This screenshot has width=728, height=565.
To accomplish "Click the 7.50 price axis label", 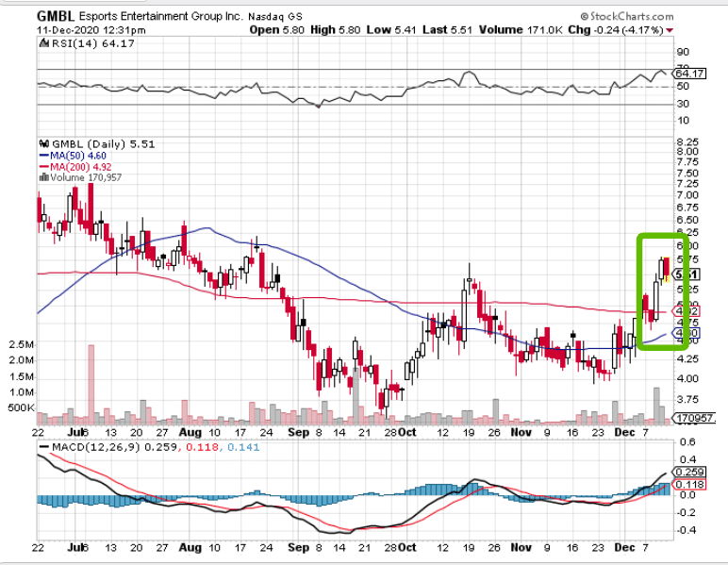I will tap(687, 174).
